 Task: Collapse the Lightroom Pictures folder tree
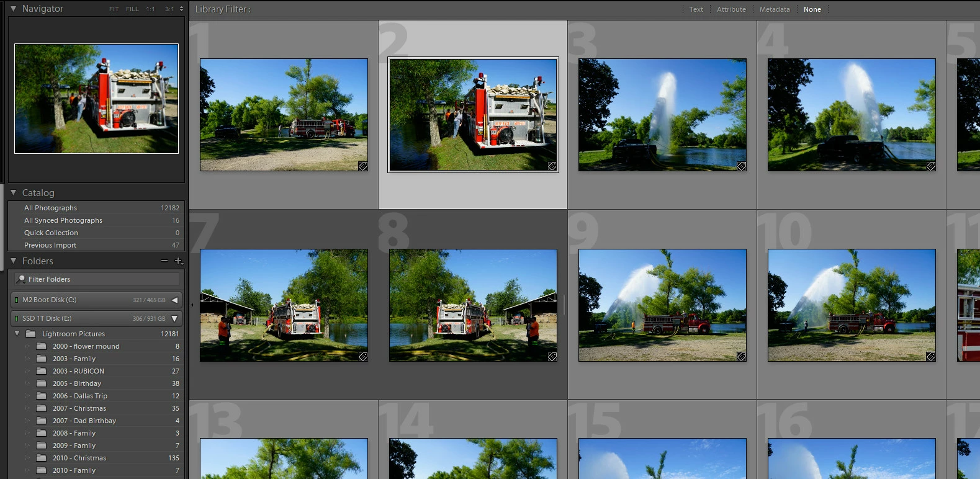tap(17, 334)
